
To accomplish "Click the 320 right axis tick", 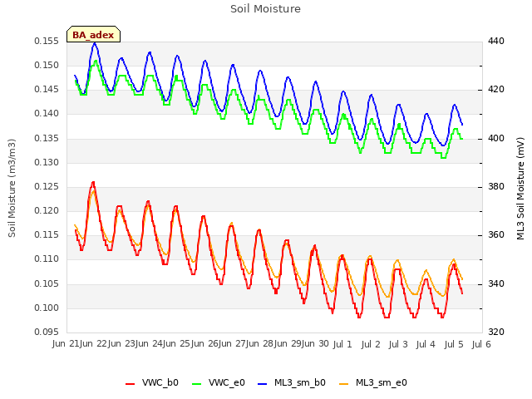I will pos(496,332).
